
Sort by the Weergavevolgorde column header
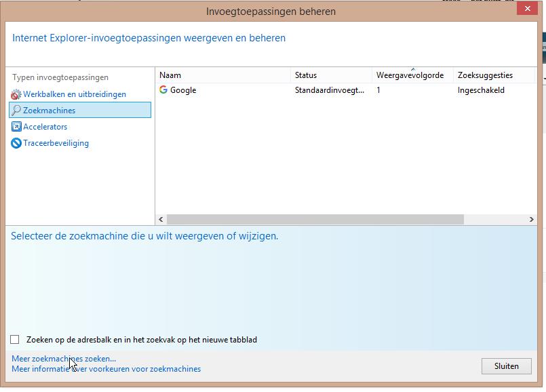click(x=411, y=75)
